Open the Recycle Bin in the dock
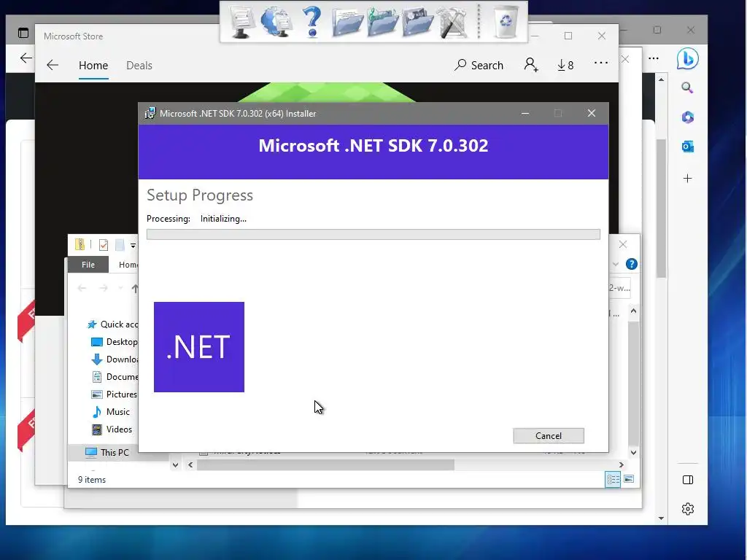Image resolution: width=747 pixels, height=560 pixels. pyautogui.click(x=506, y=22)
